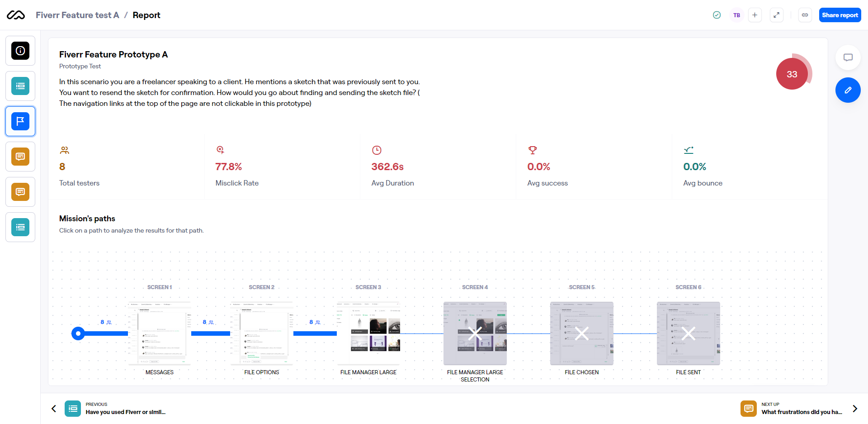Click the Avg Duration clock icon

pos(377,150)
